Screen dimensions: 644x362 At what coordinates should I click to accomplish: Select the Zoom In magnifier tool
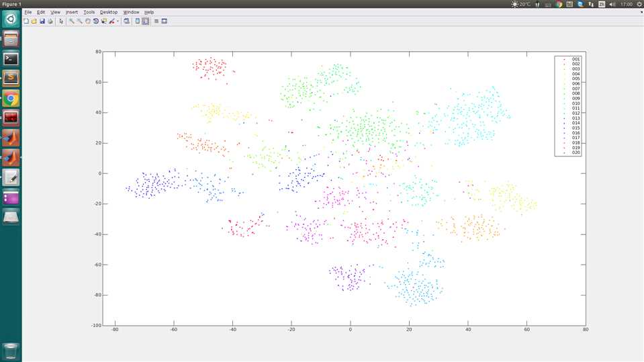(71, 21)
